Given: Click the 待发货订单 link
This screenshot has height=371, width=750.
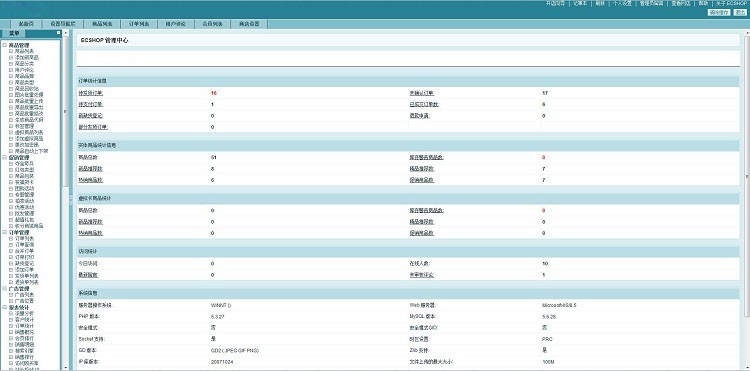Looking at the screenshot, I should pos(91,93).
